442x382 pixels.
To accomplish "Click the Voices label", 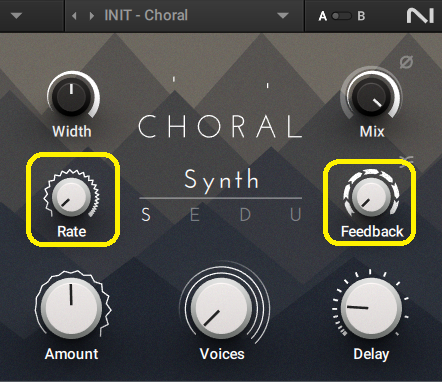I will (x=222, y=354).
